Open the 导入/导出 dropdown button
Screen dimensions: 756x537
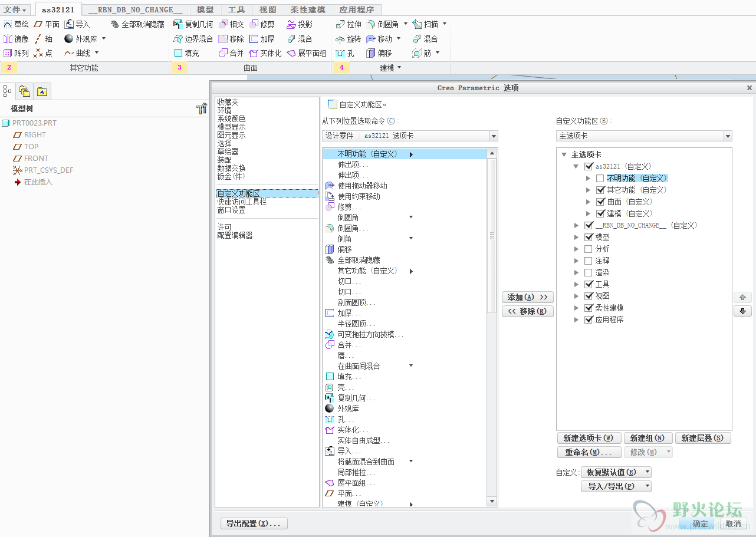(x=616, y=486)
